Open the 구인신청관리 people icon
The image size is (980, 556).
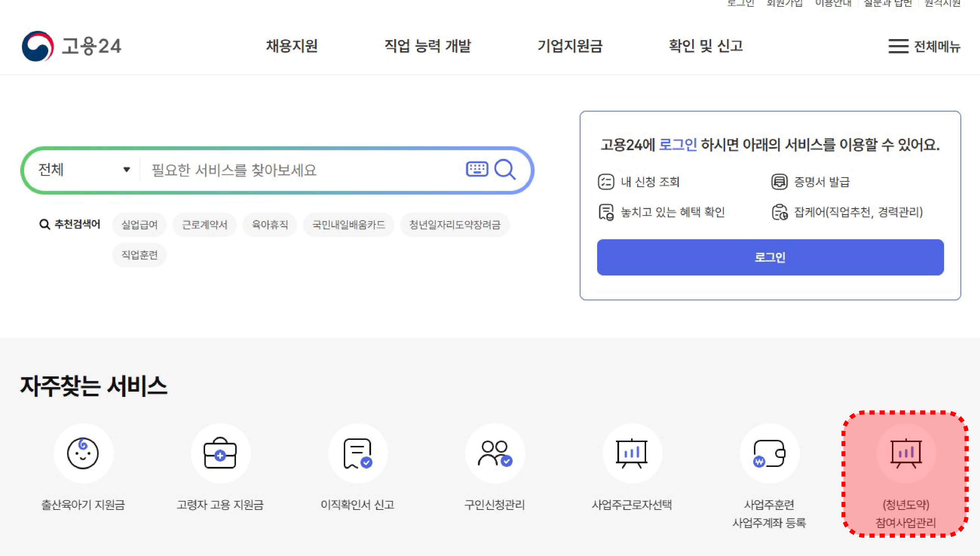tap(495, 453)
